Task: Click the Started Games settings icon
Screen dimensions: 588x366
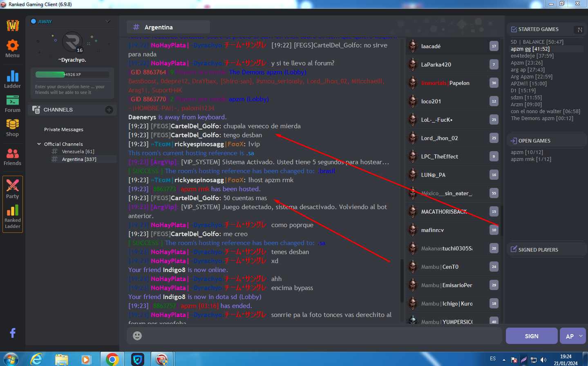Action: click(x=579, y=29)
